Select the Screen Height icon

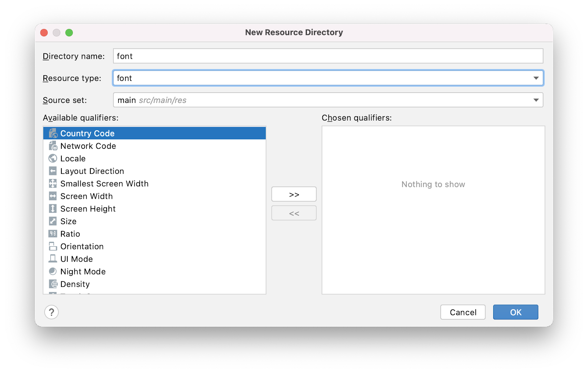[53, 208]
